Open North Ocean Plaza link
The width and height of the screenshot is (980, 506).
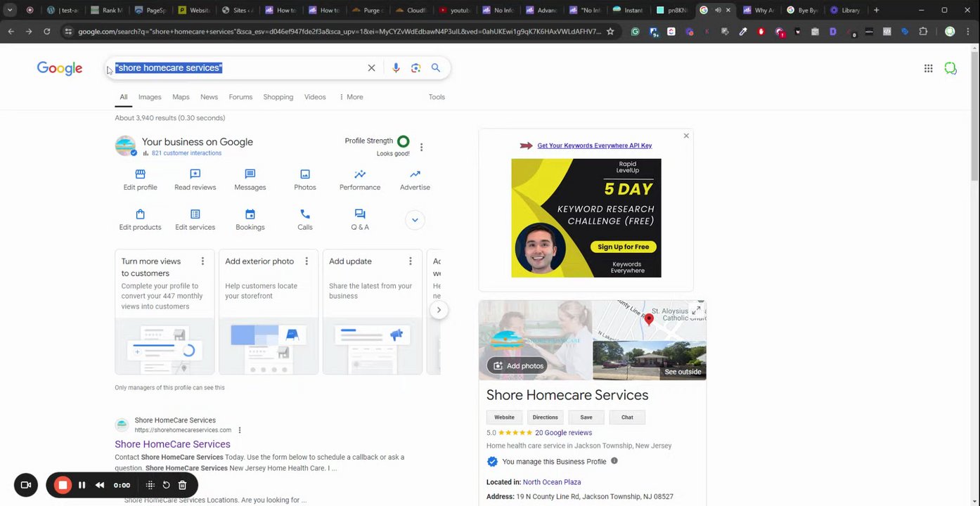(552, 482)
